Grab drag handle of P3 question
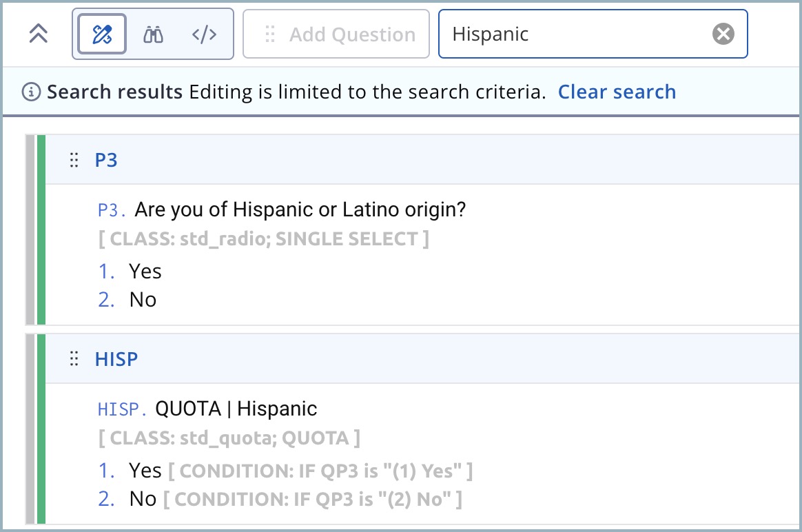 [74, 160]
